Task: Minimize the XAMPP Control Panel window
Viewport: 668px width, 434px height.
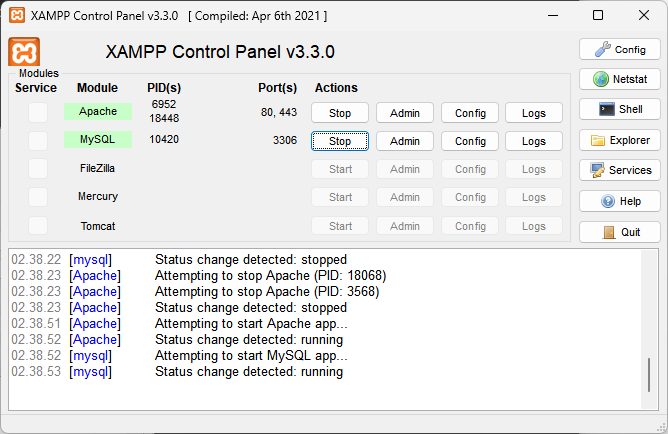Action: 553,15
